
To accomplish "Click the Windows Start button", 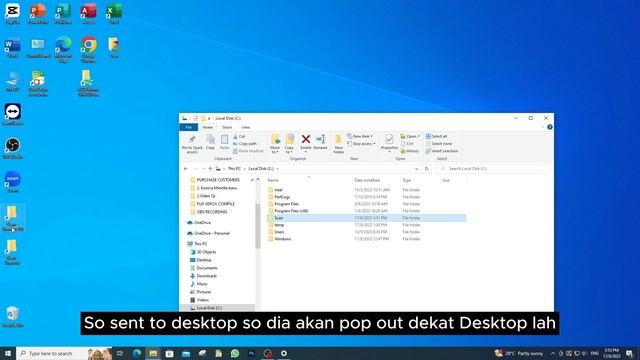I will pos(8,353).
